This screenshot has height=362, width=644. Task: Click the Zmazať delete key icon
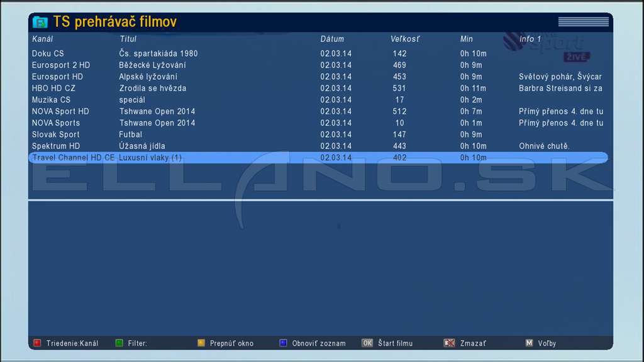(x=449, y=343)
